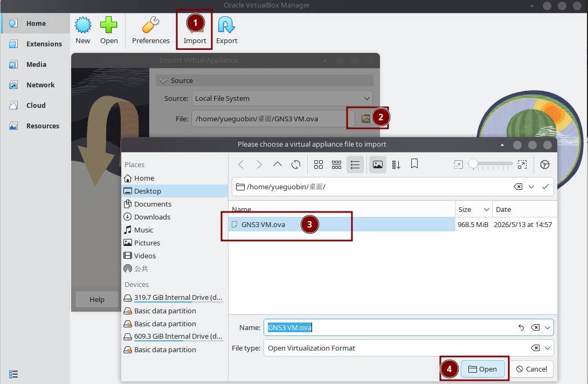Click the zoom-out icon left of slider
This screenshot has width=588, height=384.
(x=458, y=164)
